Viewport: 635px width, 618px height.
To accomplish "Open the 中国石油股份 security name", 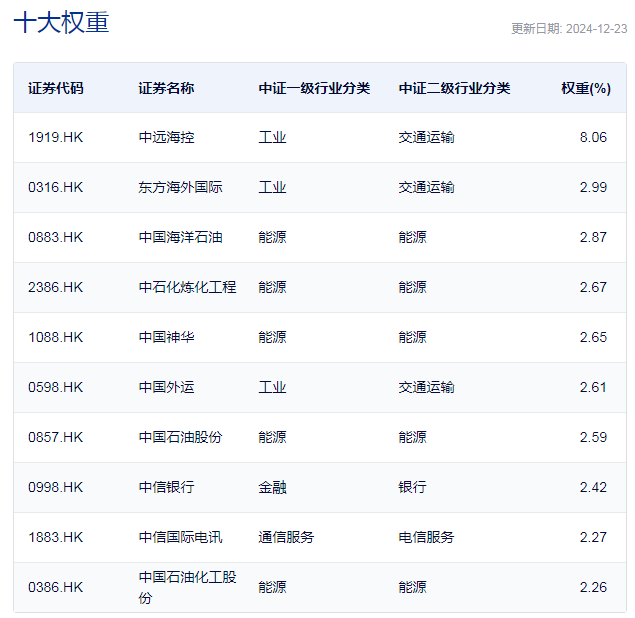I will (180, 437).
